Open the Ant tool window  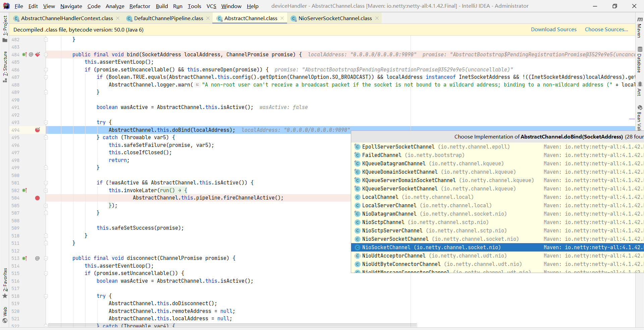[640, 89]
